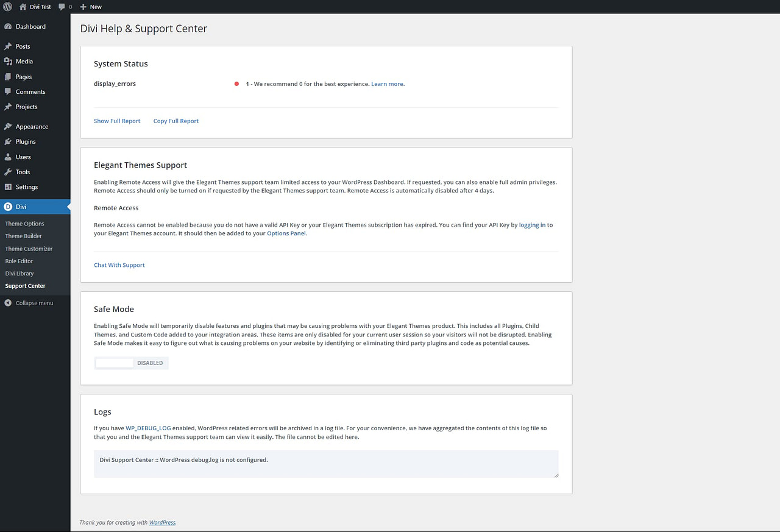Click the plus New icon
Screen dimensions: 780x532
tap(83, 7)
